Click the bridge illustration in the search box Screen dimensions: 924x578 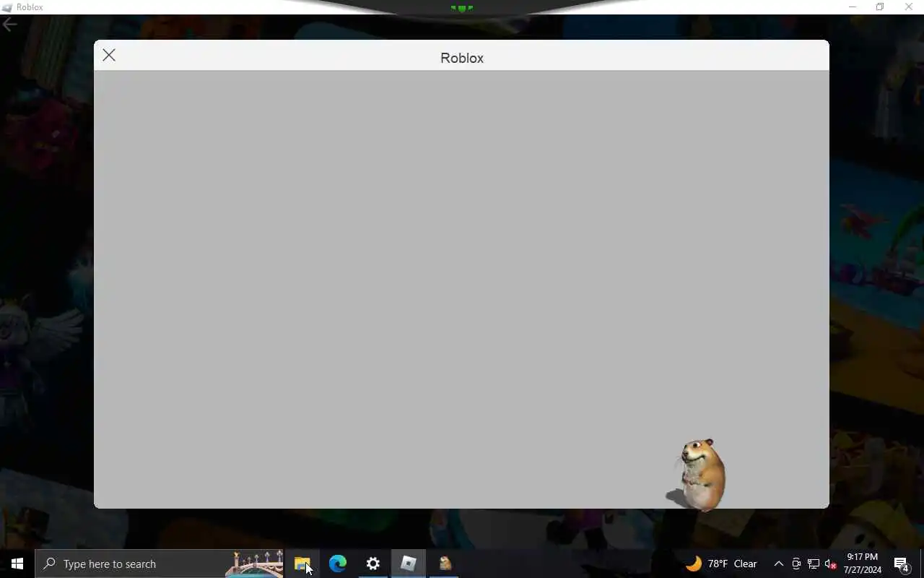(254, 564)
